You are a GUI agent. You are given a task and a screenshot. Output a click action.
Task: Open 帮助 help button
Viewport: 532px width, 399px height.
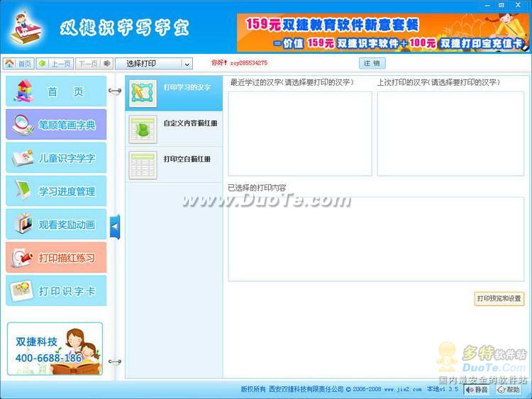(509, 390)
